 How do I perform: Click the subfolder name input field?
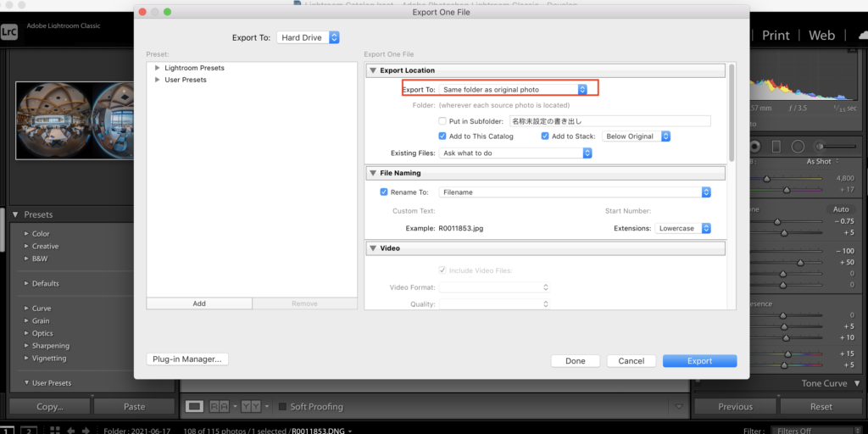pos(610,121)
